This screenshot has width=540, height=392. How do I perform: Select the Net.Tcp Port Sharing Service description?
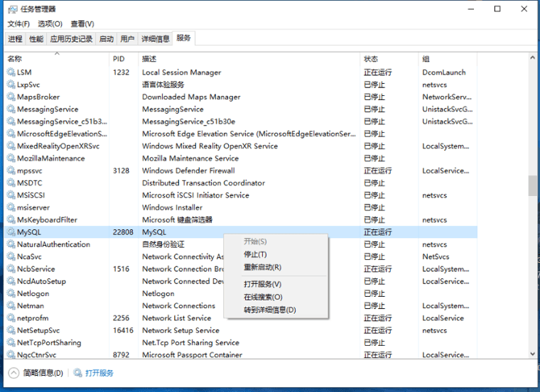point(190,343)
